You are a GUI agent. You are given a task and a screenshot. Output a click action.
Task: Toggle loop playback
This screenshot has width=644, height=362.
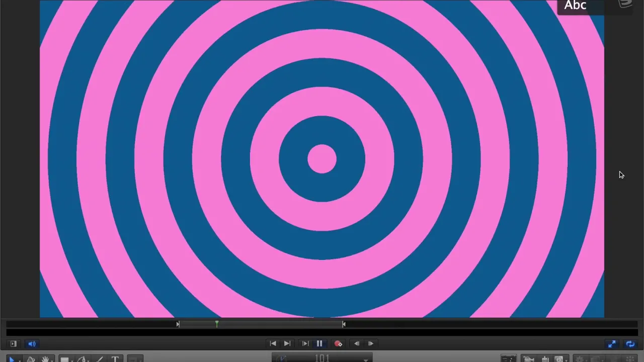click(630, 344)
